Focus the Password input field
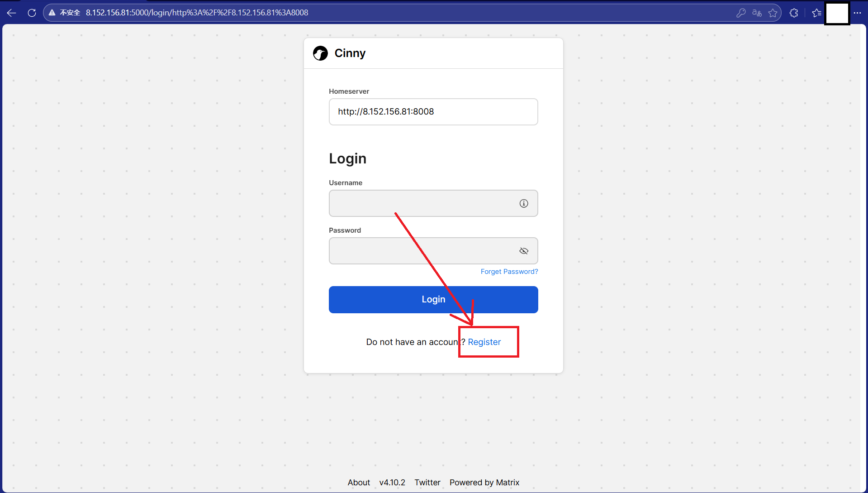Viewport: 868px width, 493px height. pyautogui.click(x=423, y=251)
